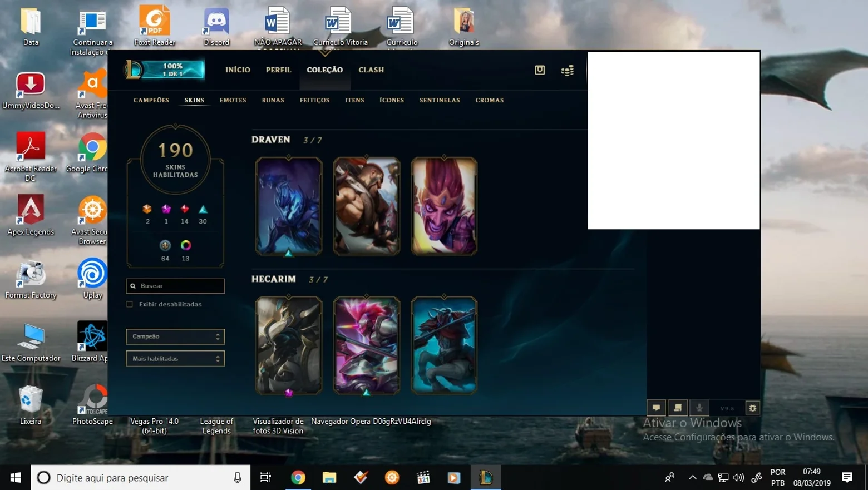Select the pink neon Hecarim skin card
The width and height of the screenshot is (868, 490).
point(366,345)
